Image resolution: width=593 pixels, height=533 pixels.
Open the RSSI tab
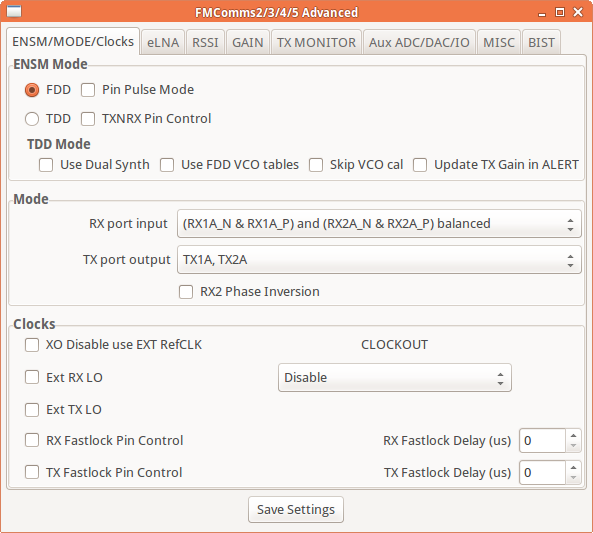point(205,42)
